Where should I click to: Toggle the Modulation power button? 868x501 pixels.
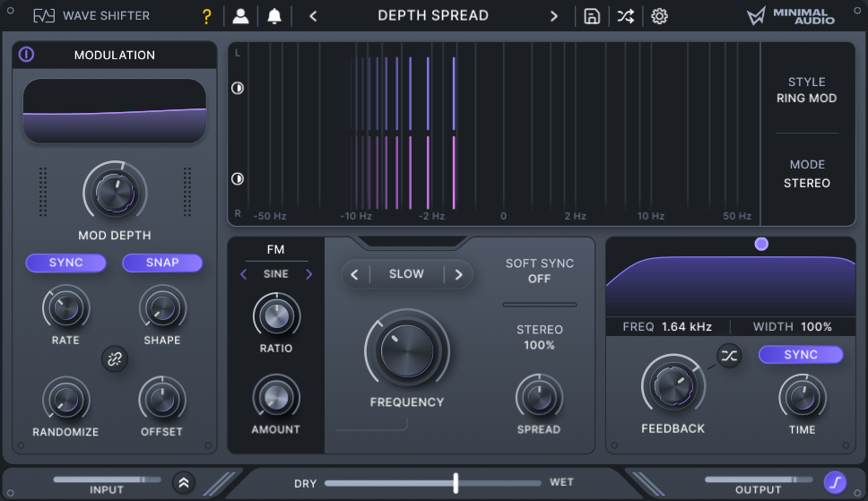(x=27, y=55)
